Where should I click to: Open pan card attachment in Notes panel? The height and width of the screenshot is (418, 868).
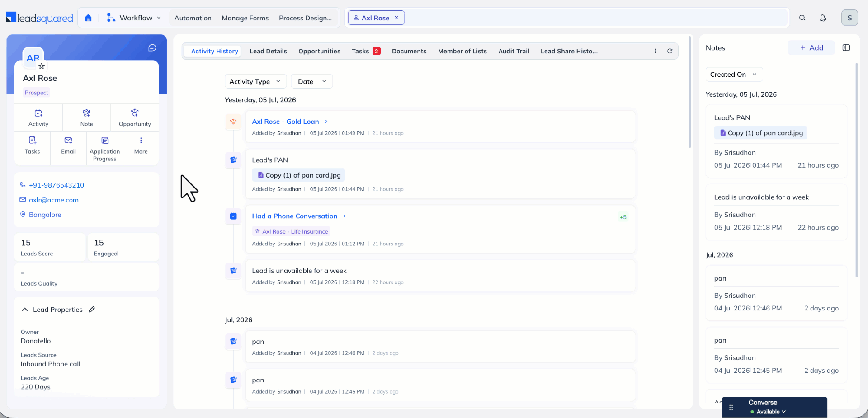[761, 133]
